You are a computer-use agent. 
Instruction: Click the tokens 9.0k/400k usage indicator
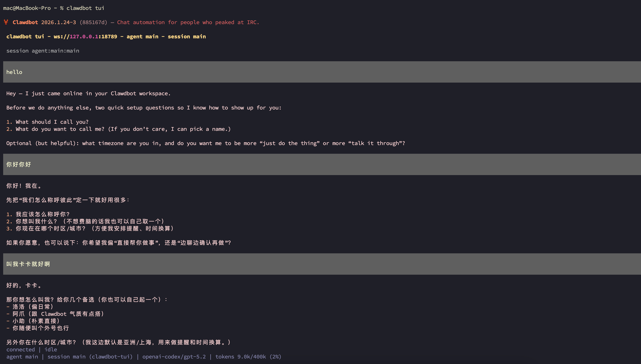pyautogui.click(x=248, y=357)
